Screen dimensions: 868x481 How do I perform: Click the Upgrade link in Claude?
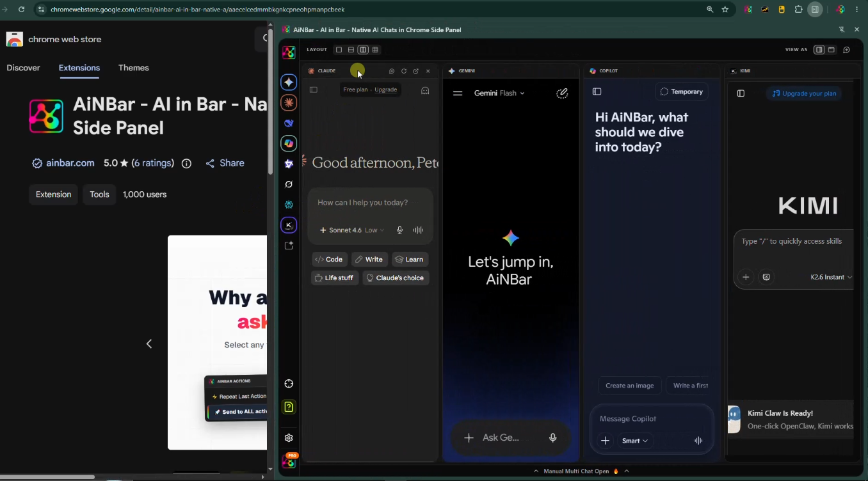pyautogui.click(x=385, y=90)
